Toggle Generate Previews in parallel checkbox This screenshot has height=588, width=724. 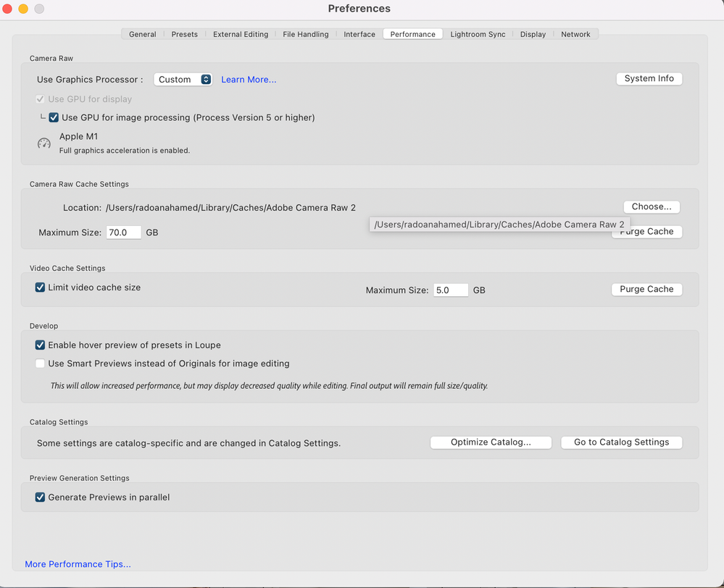(41, 497)
